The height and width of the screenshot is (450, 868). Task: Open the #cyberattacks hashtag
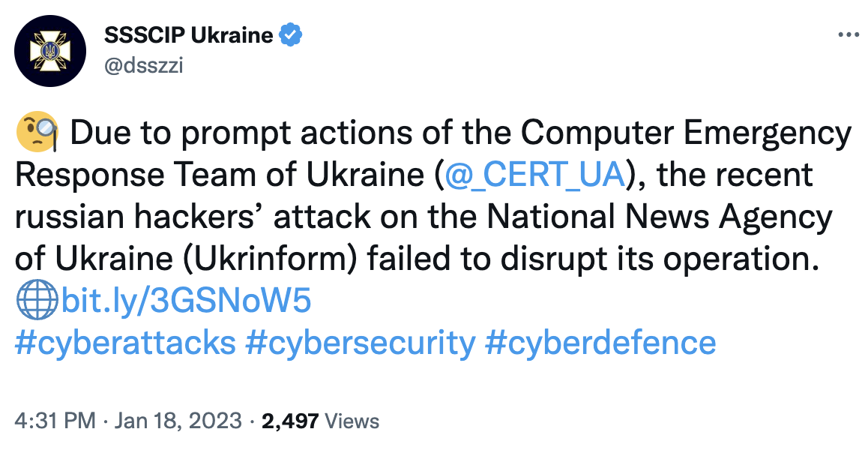point(126,343)
